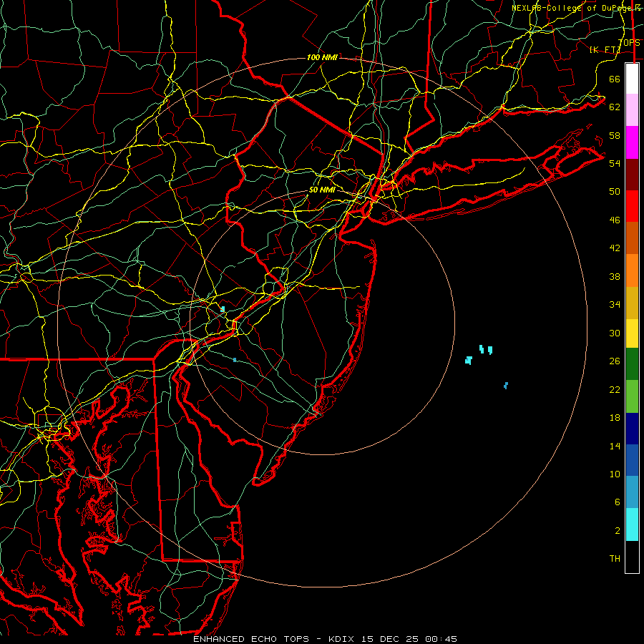The height and width of the screenshot is (644, 644).
Task: Click the '62' legend scale value
Action: (x=615, y=107)
